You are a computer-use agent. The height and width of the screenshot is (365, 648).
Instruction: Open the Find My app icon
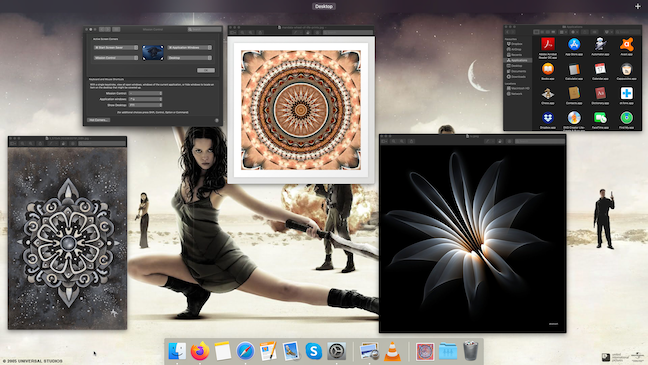pos(627,118)
